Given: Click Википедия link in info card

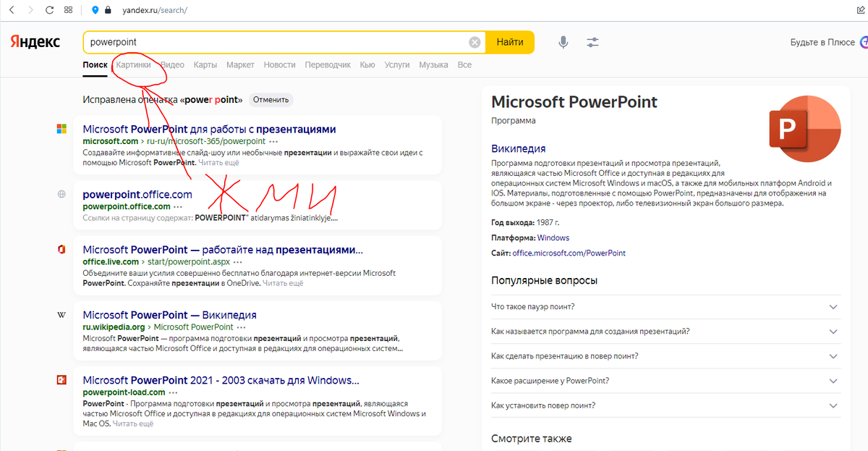Looking at the screenshot, I should tap(518, 149).
